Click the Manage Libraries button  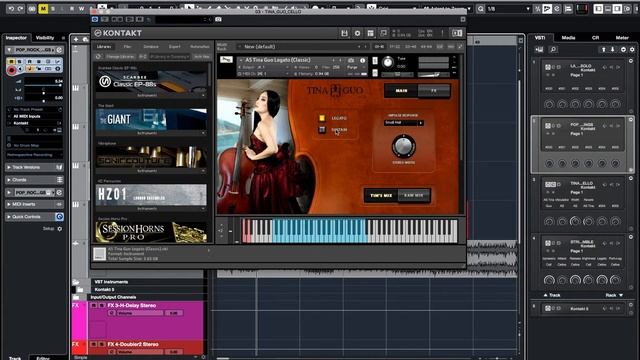pyautogui.click(x=120, y=57)
